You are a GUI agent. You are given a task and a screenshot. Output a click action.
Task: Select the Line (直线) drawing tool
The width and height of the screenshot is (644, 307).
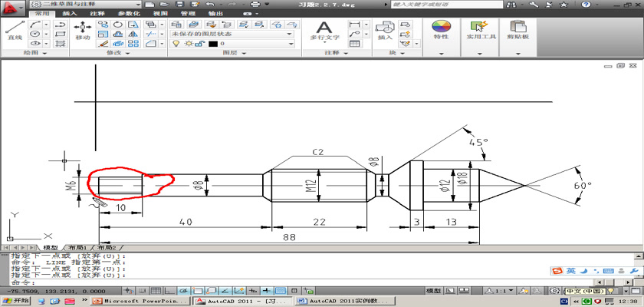click(x=15, y=31)
